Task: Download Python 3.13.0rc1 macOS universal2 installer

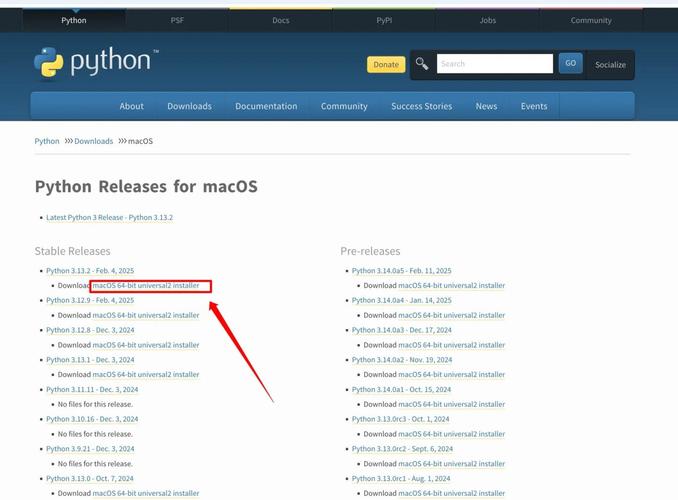Action: tap(451, 493)
